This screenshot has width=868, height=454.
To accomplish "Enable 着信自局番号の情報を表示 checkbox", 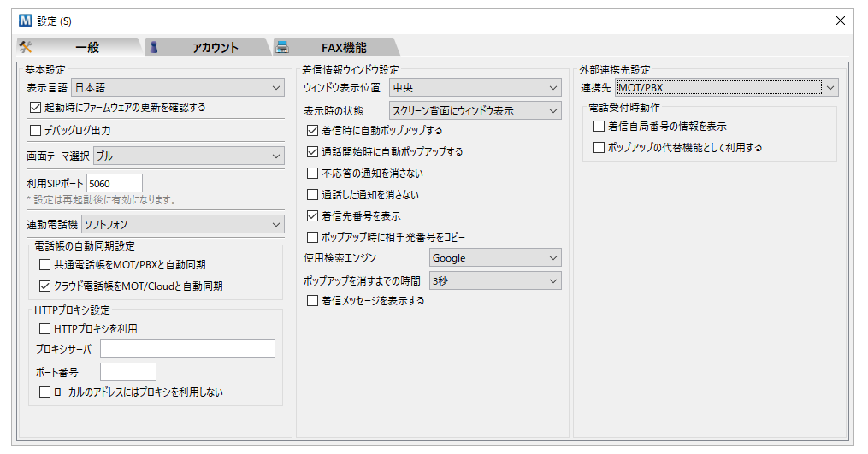I will coord(599,126).
